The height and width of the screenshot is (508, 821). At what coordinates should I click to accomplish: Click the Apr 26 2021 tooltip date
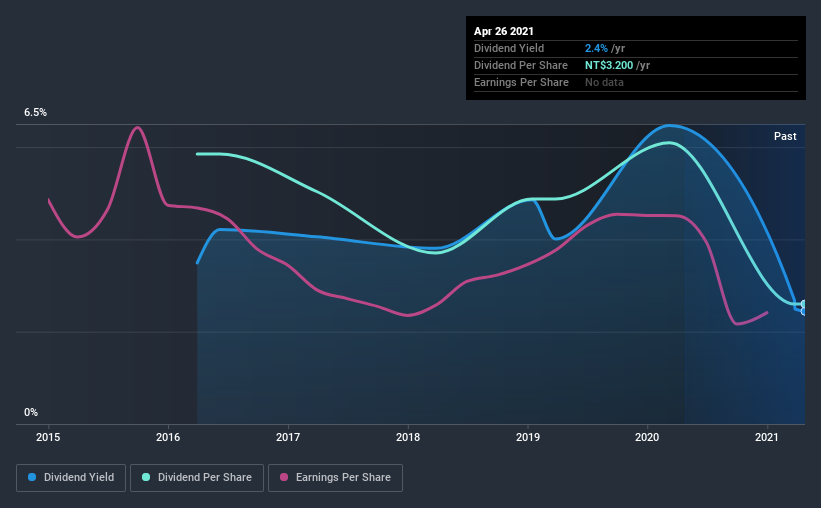(x=504, y=31)
